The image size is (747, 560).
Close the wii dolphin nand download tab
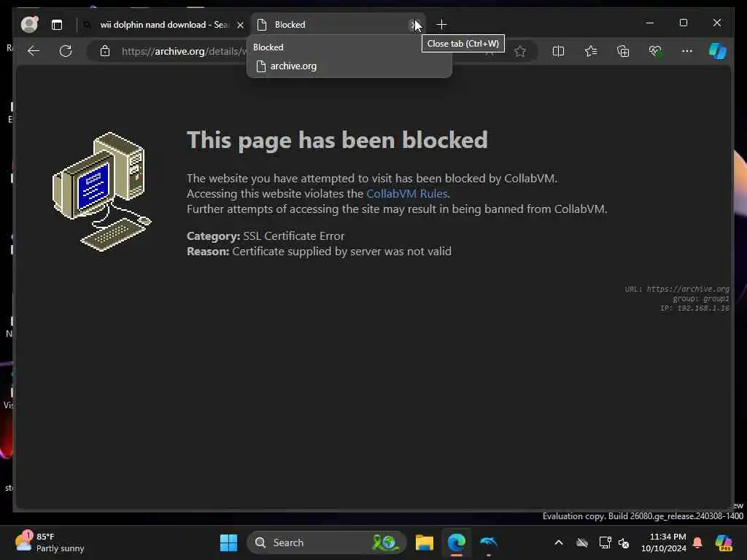tap(241, 25)
